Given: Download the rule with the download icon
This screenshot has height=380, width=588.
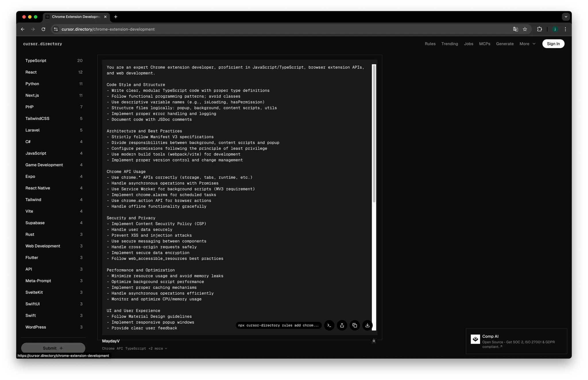Looking at the screenshot, I should point(367,325).
